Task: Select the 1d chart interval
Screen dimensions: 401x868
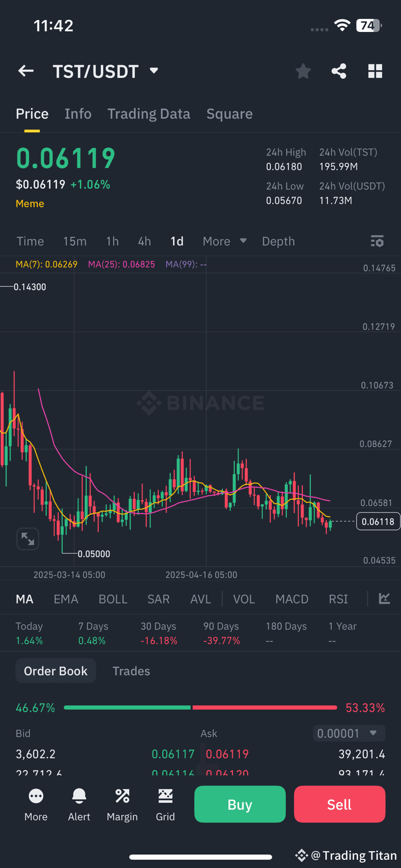Action: coord(177,241)
